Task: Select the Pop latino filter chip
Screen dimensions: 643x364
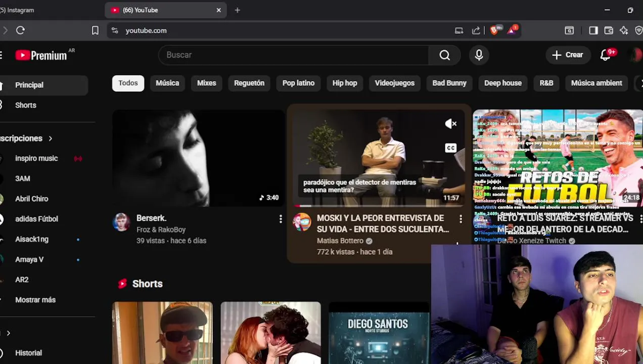Action: 298,83
